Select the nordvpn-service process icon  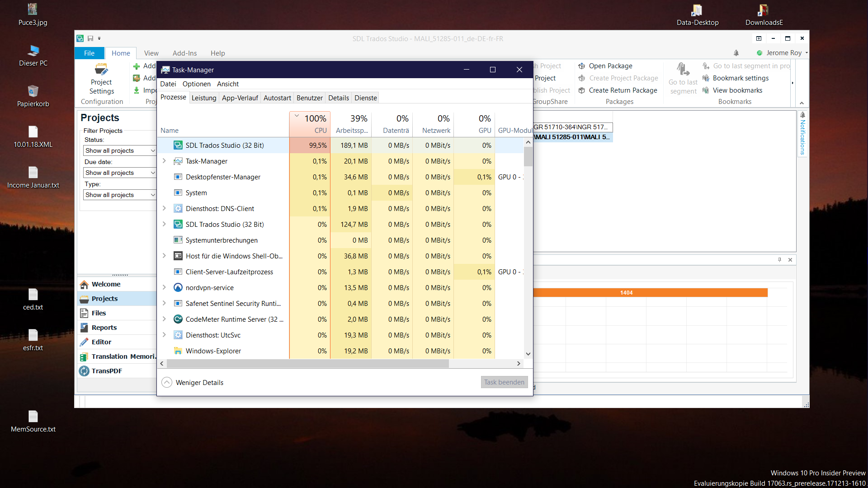178,288
